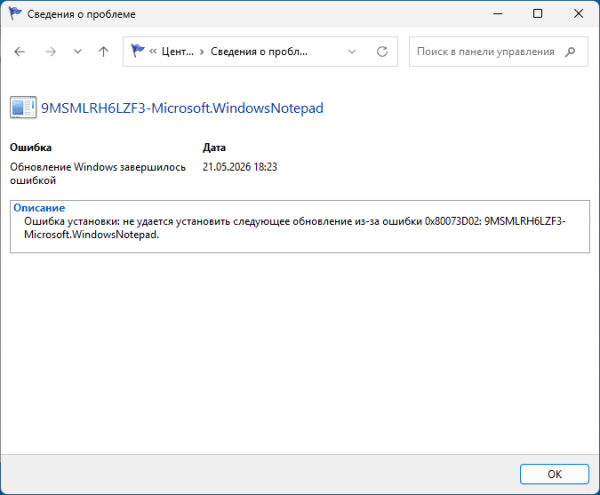Open recent locations chevron next to arrows
Image resolution: width=600 pixels, height=495 pixels.
(x=78, y=51)
